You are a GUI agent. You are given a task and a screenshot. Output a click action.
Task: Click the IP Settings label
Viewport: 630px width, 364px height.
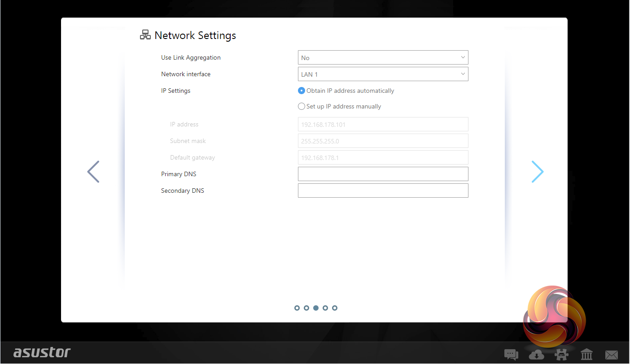(x=176, y=91)
